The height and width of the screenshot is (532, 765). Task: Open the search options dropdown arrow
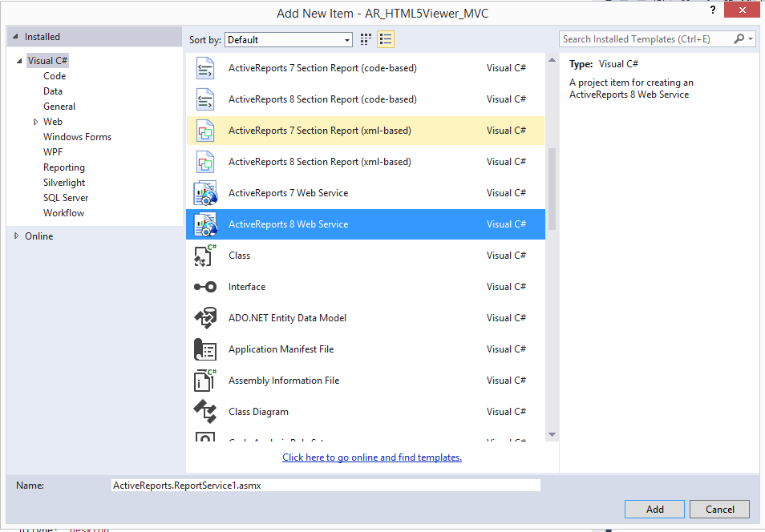pyautogui.click(x=751, y=39)
